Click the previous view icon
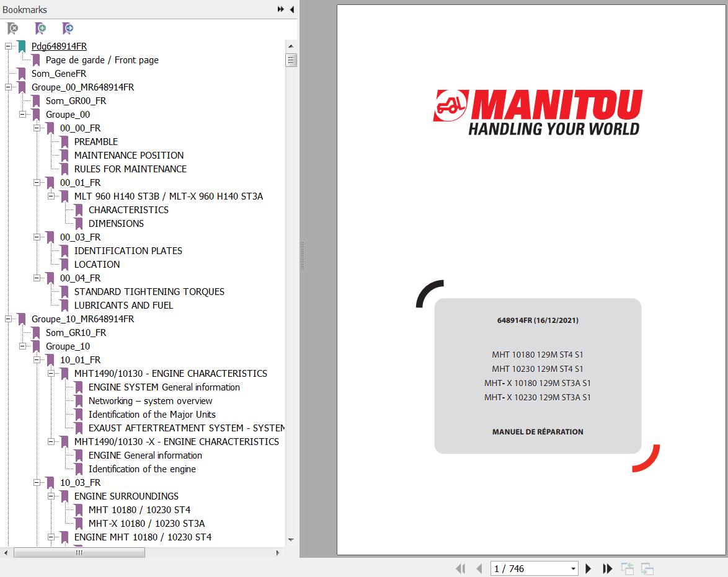The height and width of the screenshot is (577, 728). [x=628, y=569]
